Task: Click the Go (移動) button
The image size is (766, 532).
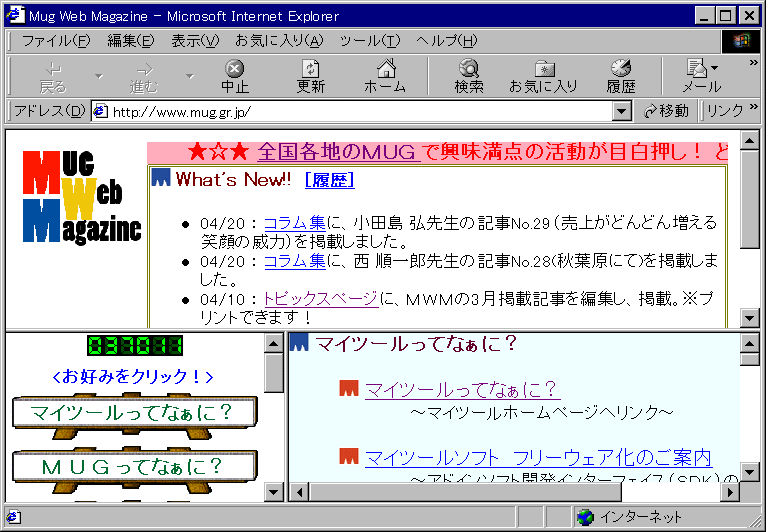Action: tap(666, 111)
